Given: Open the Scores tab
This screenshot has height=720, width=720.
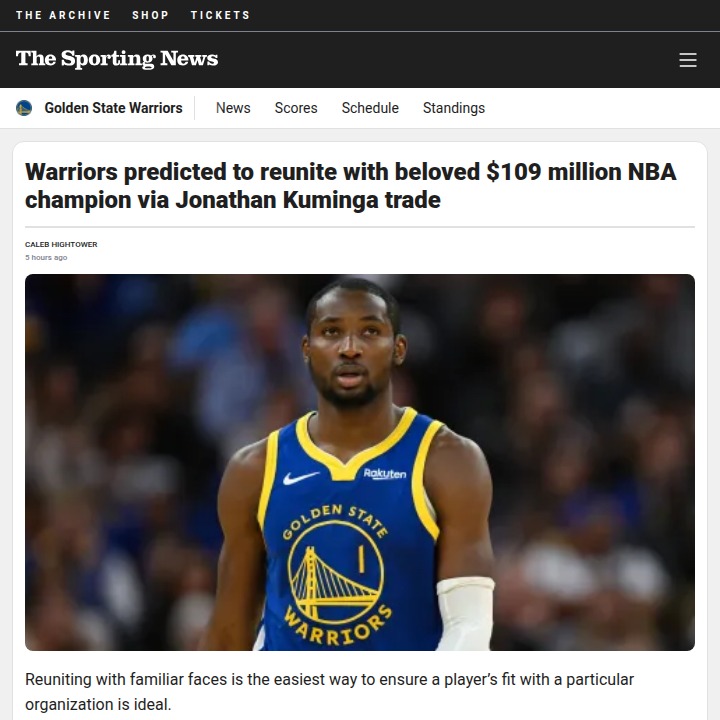Looking at the screenshot, I should coord(296,108).
